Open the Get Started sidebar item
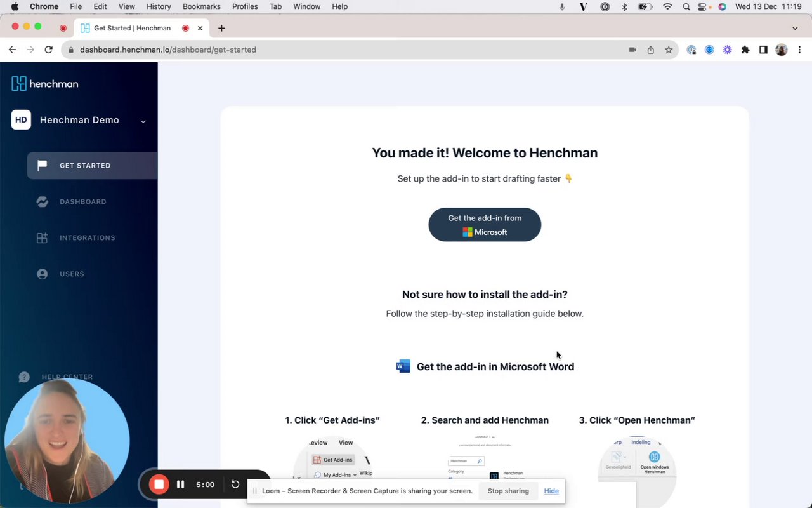 click(x=92, y=166)
